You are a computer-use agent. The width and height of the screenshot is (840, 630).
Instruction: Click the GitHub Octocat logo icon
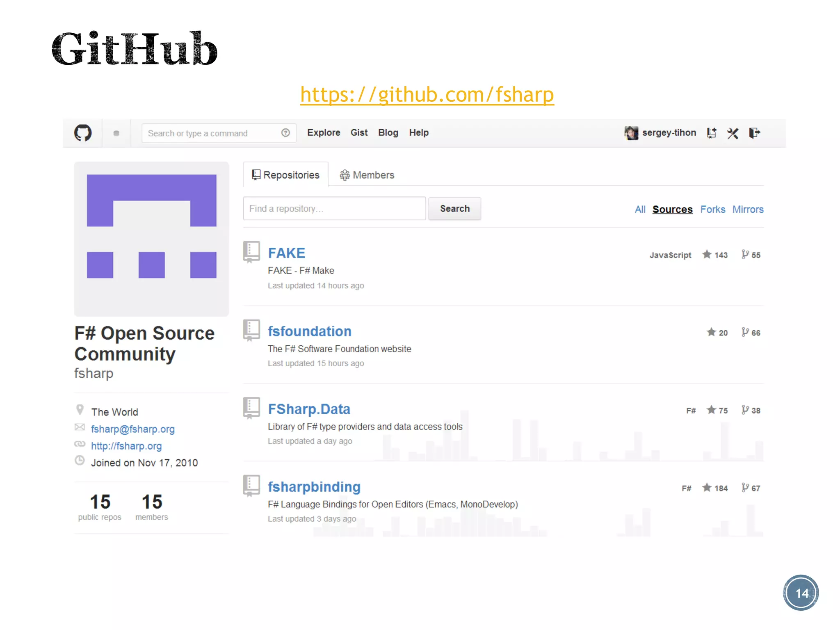click(83, 133)
